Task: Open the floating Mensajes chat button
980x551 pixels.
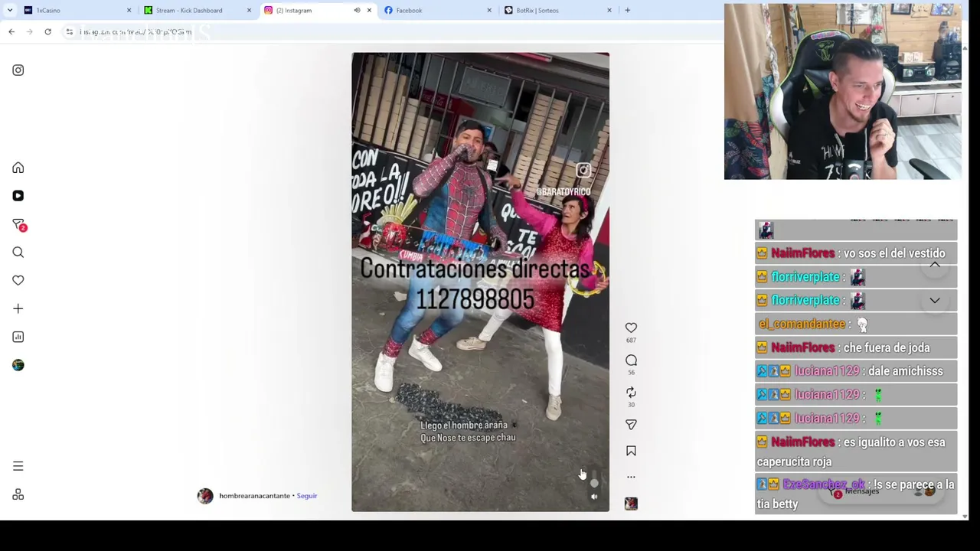Action: pos(880,492)
